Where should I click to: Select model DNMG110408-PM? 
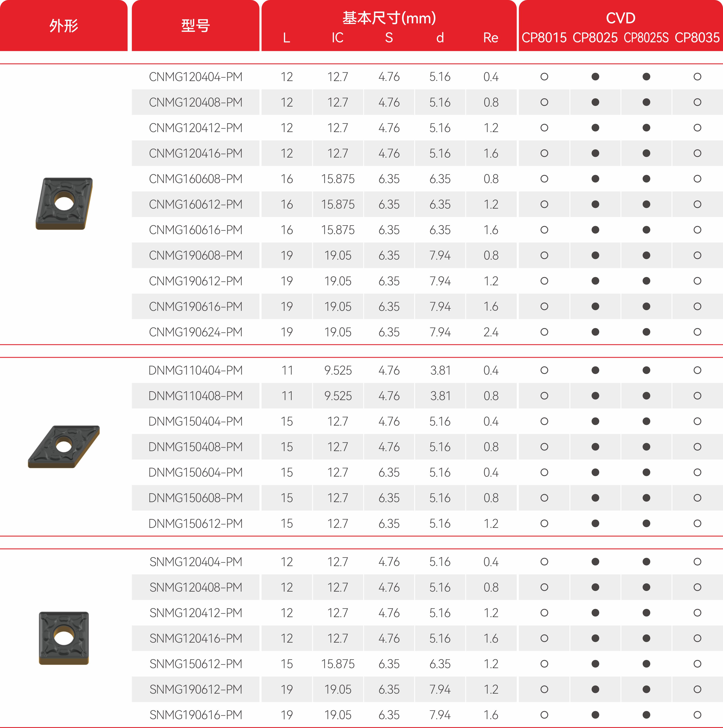click(196, 396)
